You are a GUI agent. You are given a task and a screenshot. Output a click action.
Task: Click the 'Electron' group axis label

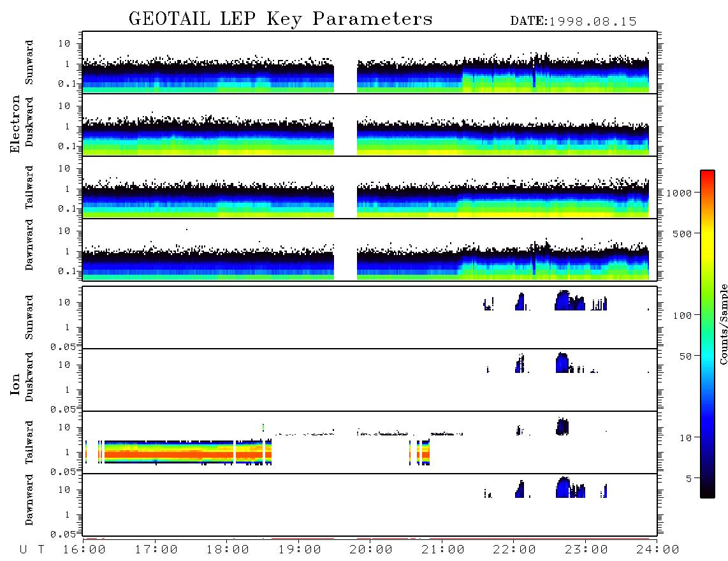coord(15,124)
